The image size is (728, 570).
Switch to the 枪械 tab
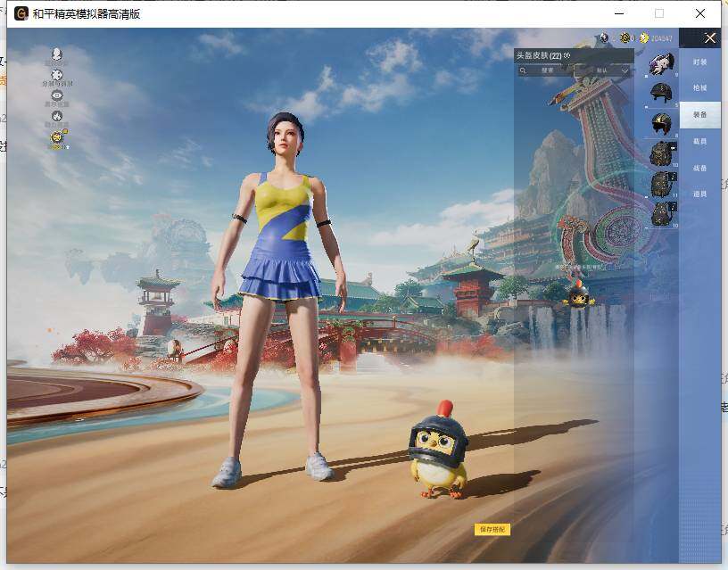(700, 88)
